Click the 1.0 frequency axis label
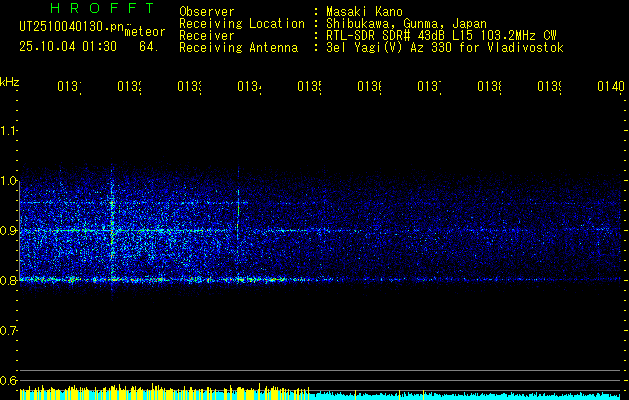Viewport: 629px width, 400px height. (8, 181)
